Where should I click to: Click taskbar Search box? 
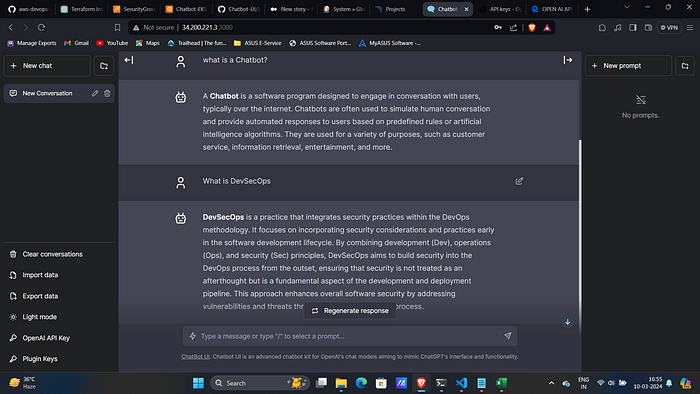260,383
